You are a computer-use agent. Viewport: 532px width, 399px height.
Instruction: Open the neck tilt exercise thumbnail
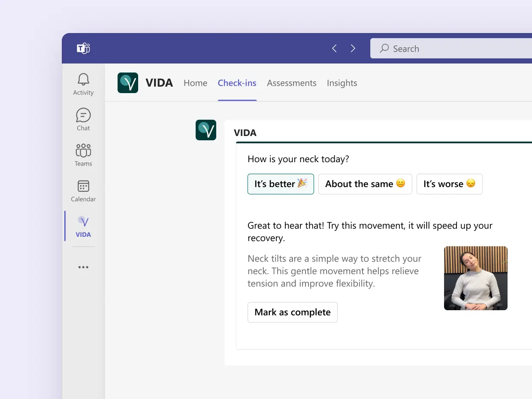click(x=476, y=278)
